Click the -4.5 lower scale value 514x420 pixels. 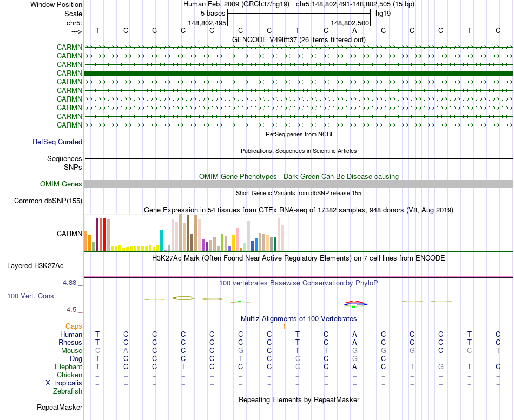click(70, 310)
